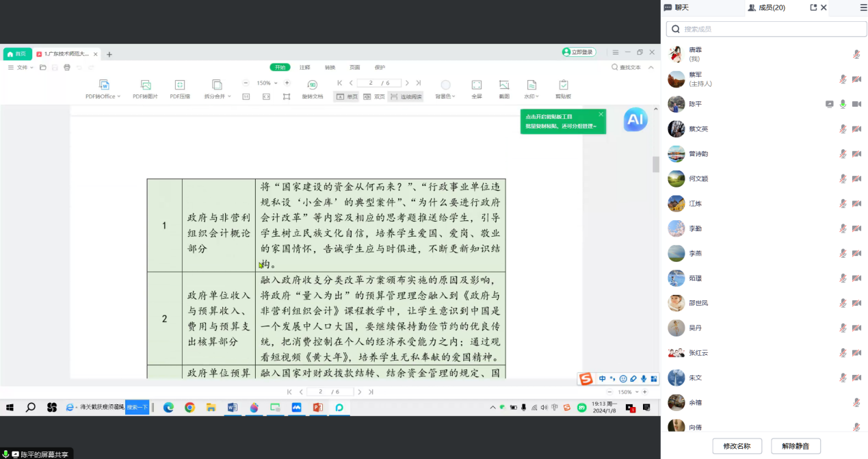The width and height of the screenshot is (868, 459).
Task: Toggle 单页 single page view
Action: pyautogui.click(x=347, y=97)
